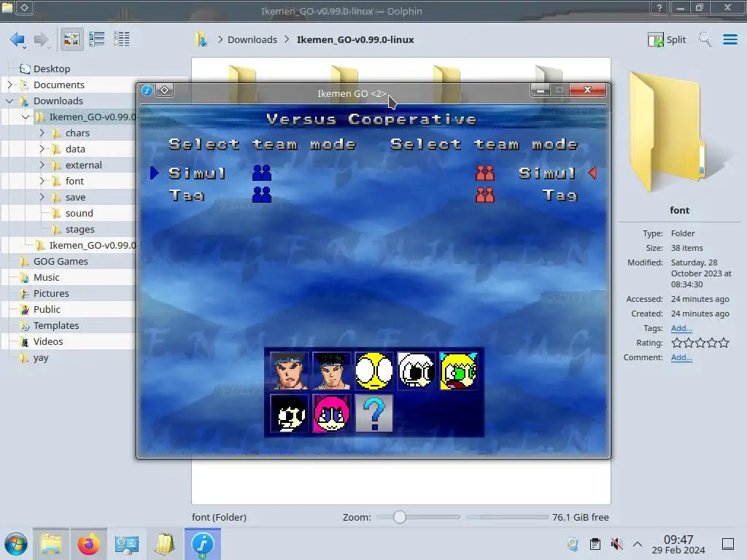Select left-side Simul team mode
The width and height of the screenshot is (747, 560).
click(197, 174)
